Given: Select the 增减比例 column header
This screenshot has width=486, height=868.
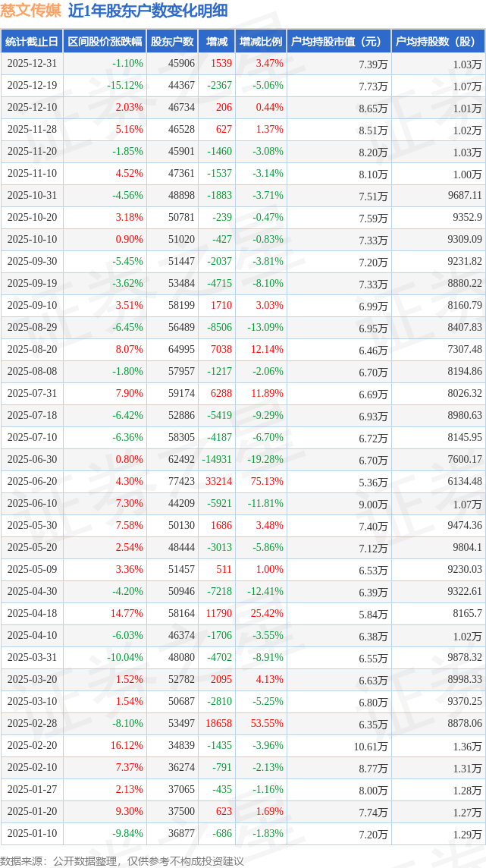Looking at the screenshot, I should 261,42.
